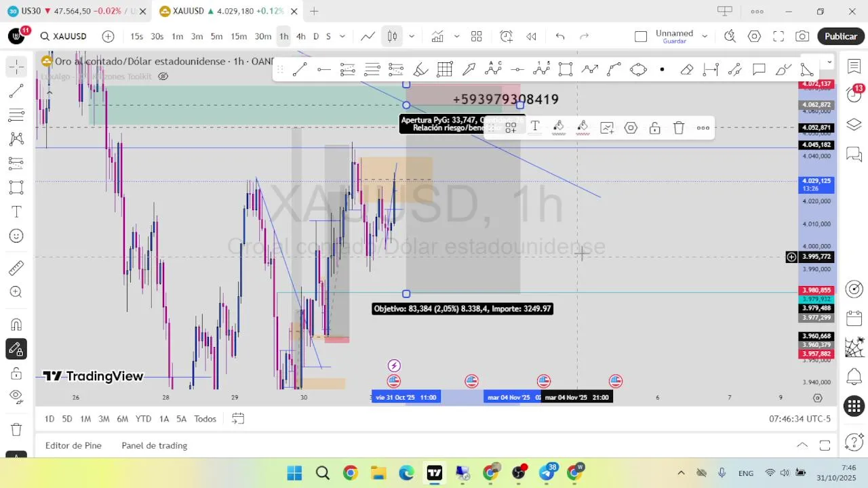Open the Unnamed layout dropdown arrow
Screen dimensions: 868x488
705,37
